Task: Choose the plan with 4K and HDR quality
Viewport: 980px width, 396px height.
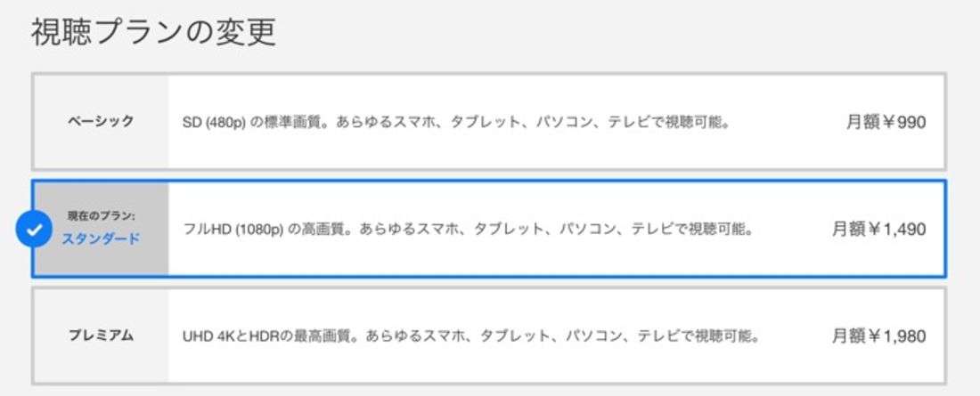Action: 489,336
